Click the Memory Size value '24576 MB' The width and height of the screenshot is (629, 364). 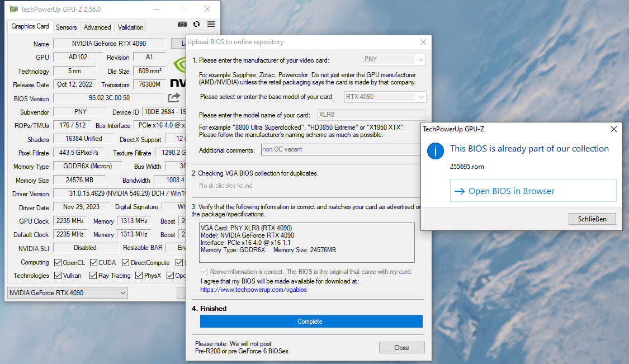click(x=79, y=180)
